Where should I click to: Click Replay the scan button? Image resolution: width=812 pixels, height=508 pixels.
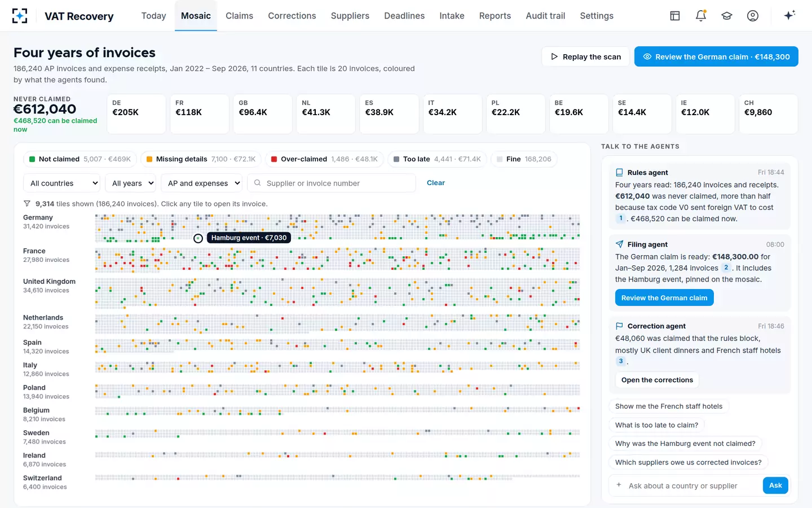click(585, 56)
